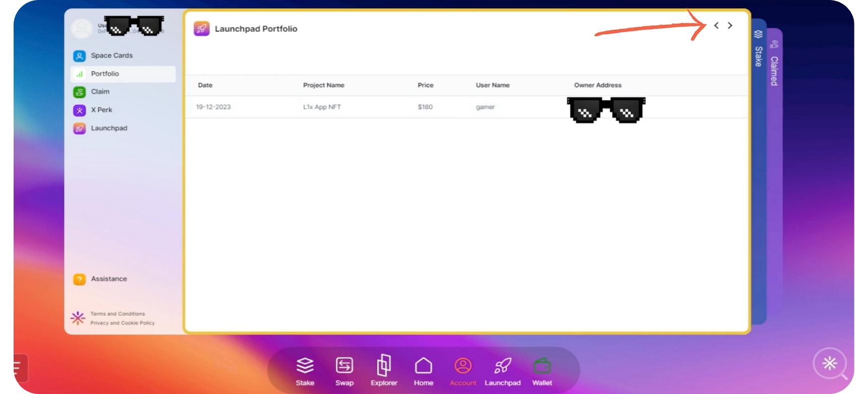
Task: Open Stake in the bottom dock
Action: click(x=305, y=371)
